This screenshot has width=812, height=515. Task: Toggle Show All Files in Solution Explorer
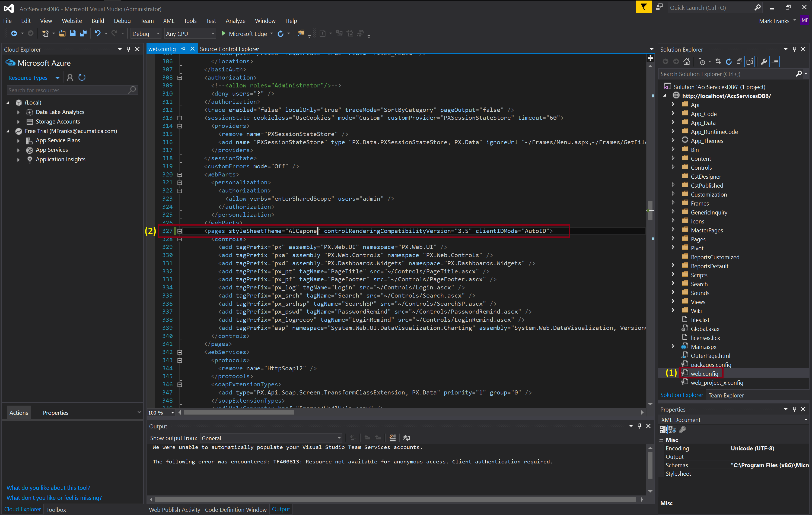click(x=750, y=61)
